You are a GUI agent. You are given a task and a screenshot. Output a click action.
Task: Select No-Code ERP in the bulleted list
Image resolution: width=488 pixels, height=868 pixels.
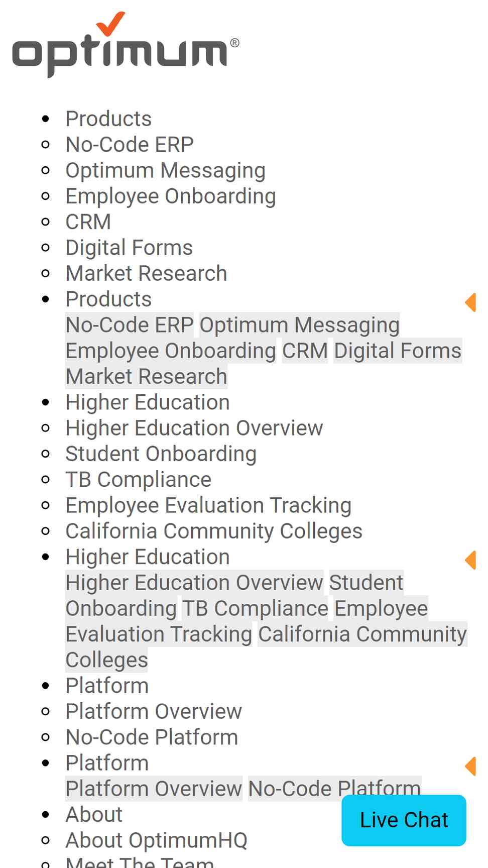coord(130,145)
